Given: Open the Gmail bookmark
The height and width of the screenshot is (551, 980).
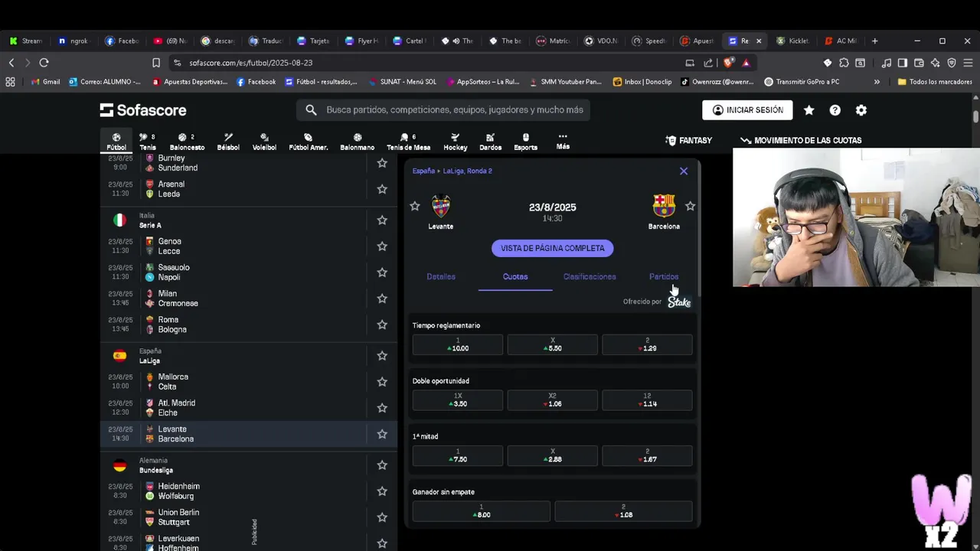Looking at the screenshot, I should (45, 82).
